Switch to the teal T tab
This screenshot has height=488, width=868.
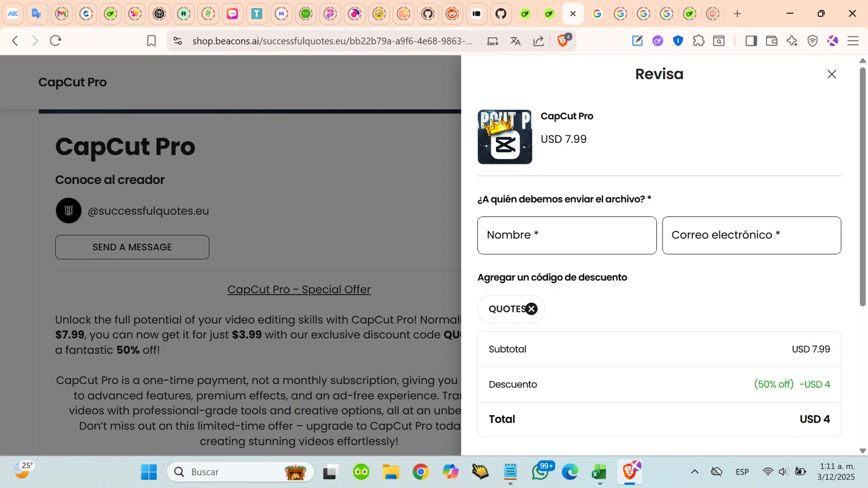pyautogui.click(x=257, y=13)
